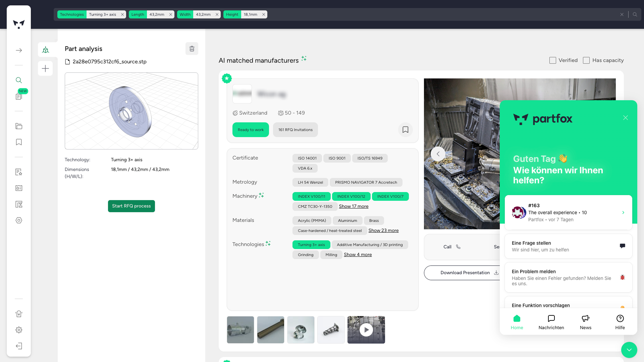Click the 3D part preview viewer
The image size is (644, 362).
tap(131, 111)
